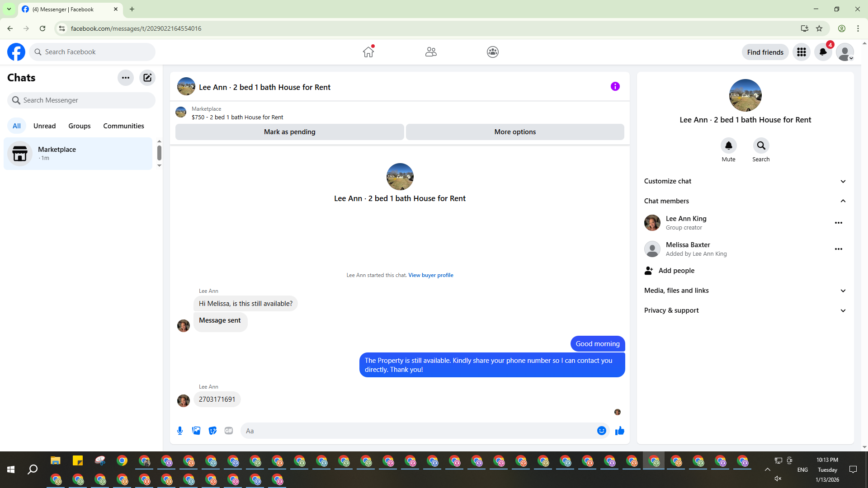The width and height of the screenshot is (868, 488).
Task: Open the View buyer profile link
Action: (x=430, y=275)
